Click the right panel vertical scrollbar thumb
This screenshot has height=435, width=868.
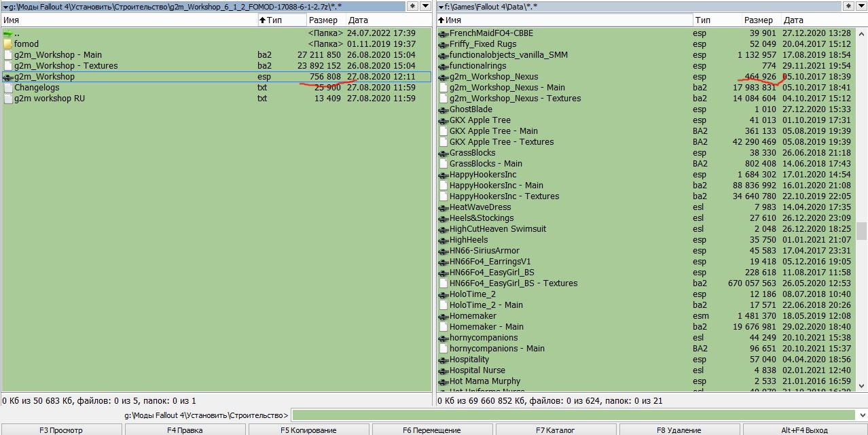click(x=861, y=231)
